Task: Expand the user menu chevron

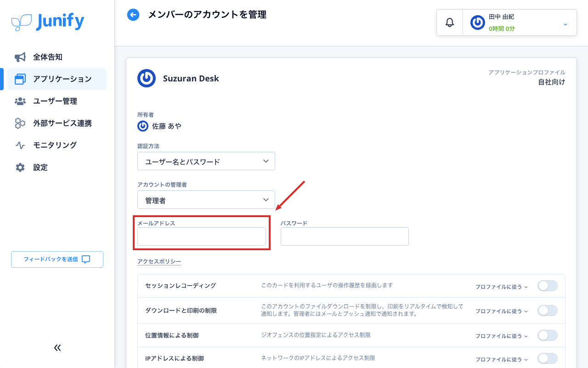Action: point(565,24)
